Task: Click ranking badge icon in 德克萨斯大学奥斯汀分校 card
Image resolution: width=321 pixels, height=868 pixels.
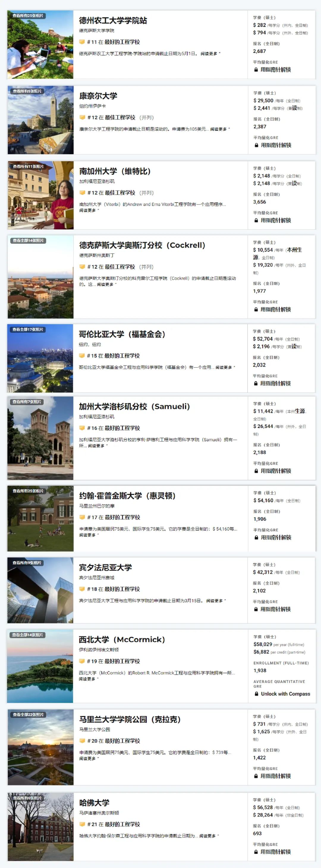Action: pos(82,267)
